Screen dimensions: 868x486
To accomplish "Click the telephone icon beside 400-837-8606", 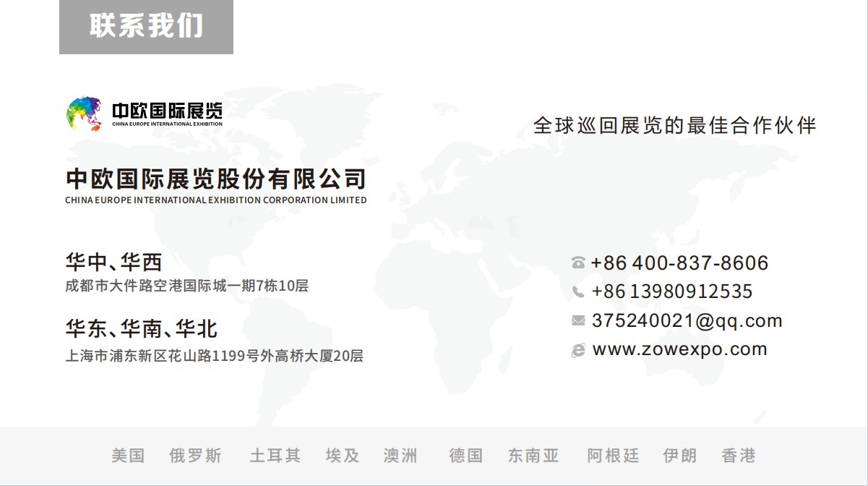I will (578, 263).
